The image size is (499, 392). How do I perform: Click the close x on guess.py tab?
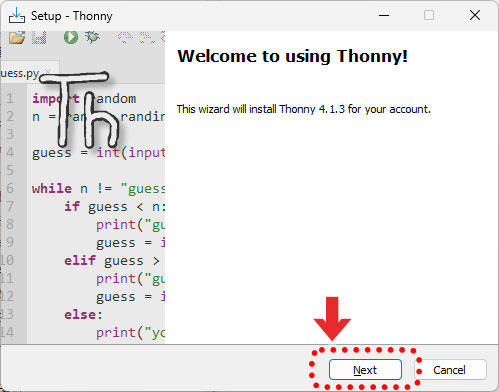coord(49,71)
